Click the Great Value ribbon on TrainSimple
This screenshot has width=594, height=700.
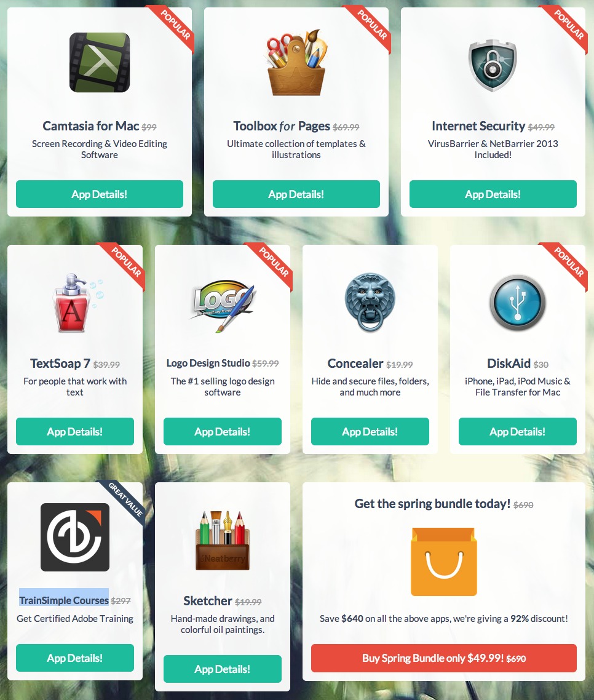pos(126,499)
